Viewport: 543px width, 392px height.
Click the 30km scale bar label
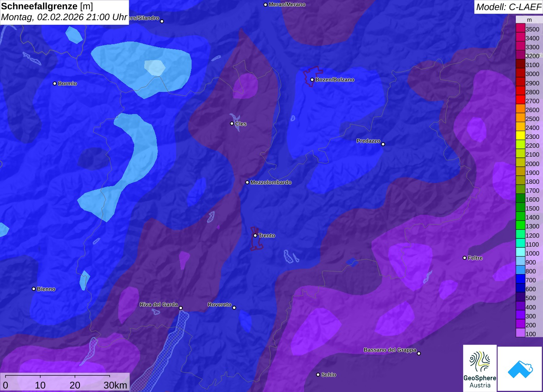(x=116, y=385)
